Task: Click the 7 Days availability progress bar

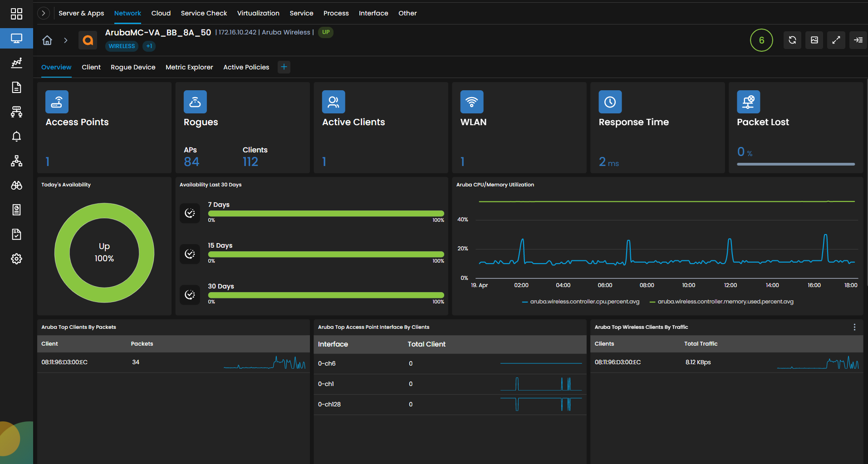Action: [x=326, y=214]
